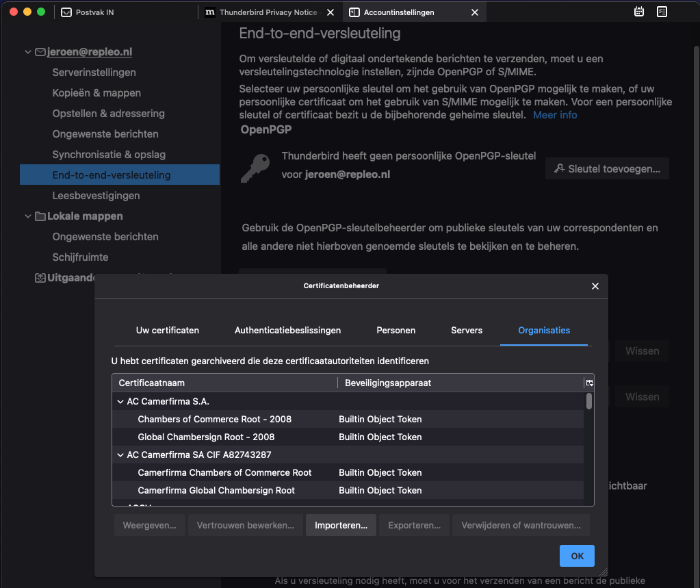This screenshot has height=588, width=700.
Task: Switch to the Uw certificaten tab
Action: [x=168, y=331]
